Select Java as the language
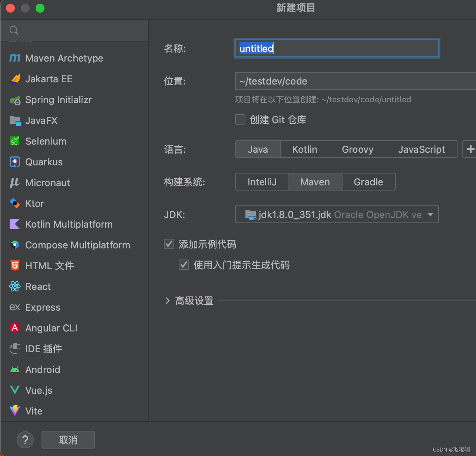The height and width of the screenshot is (456, 476). (x=258, y=149)
